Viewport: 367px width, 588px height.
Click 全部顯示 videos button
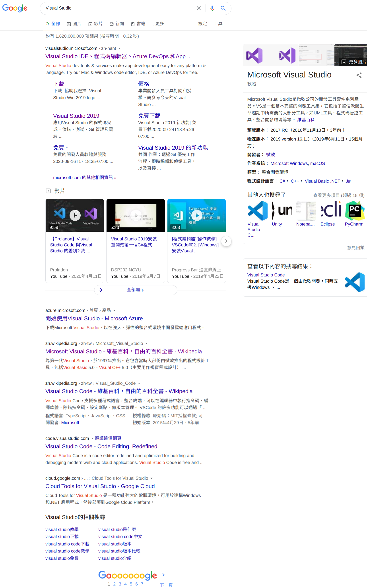tap(136, 290)
